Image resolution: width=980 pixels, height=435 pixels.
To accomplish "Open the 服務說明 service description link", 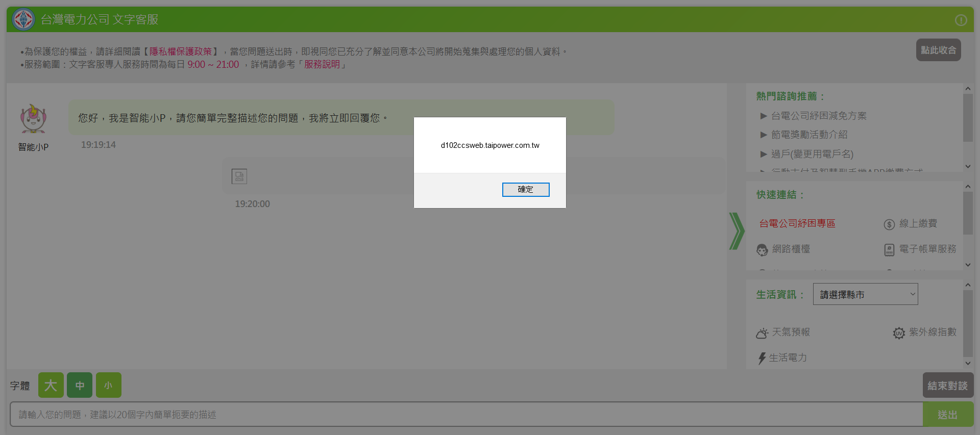I will click(x=322, y=64).
